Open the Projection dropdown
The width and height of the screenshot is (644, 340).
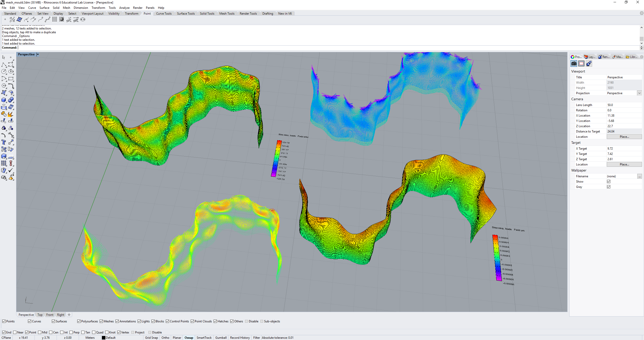click(639, 93)
